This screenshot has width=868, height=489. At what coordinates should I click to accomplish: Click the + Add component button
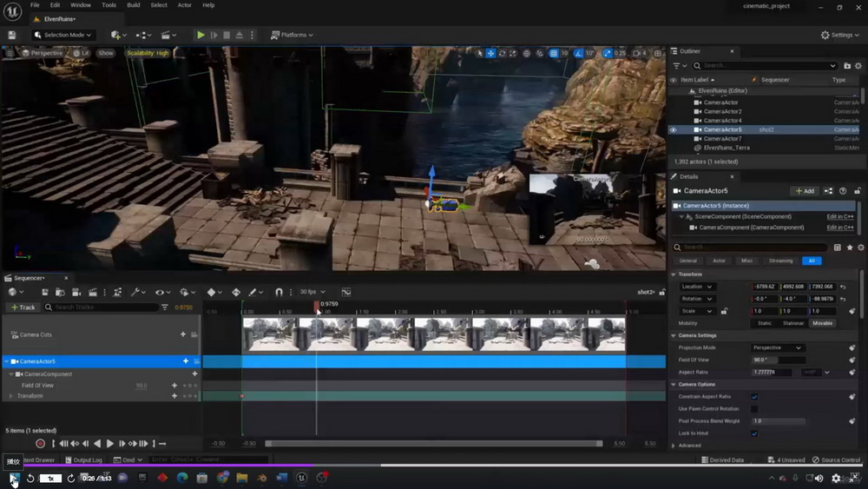805,191
